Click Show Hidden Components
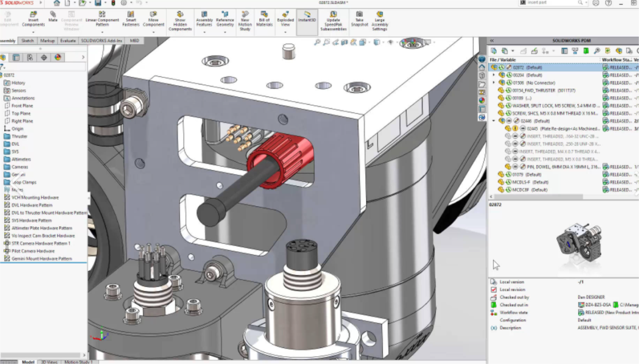The height and width of the screenshot is (364, 639). tap(180, 21)
